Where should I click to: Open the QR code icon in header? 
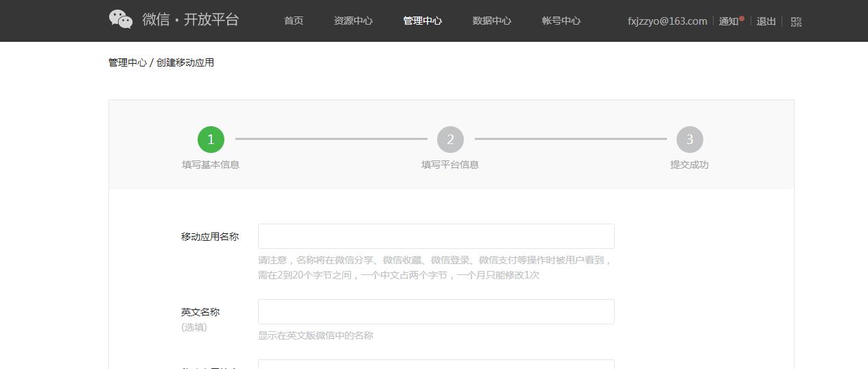point(796,22)
